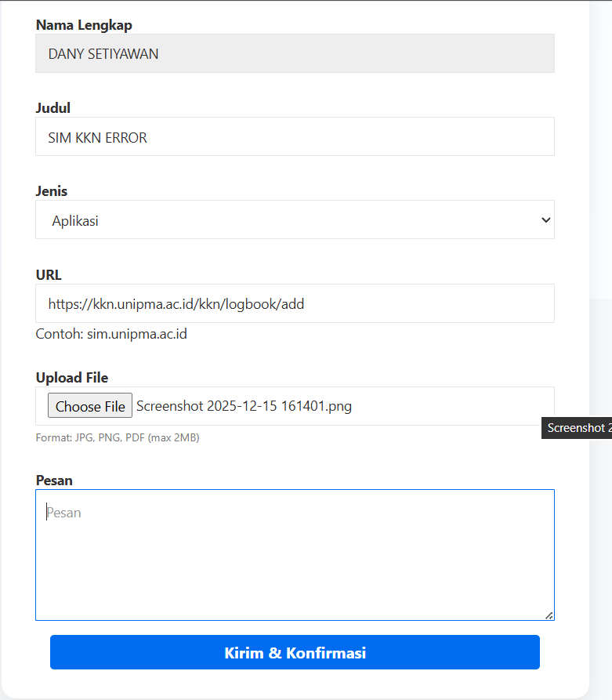Viewport: 612px width, 700px height.
Task: Submit the form with Kirim & Konfirmasi
Action: click(295, 653)
